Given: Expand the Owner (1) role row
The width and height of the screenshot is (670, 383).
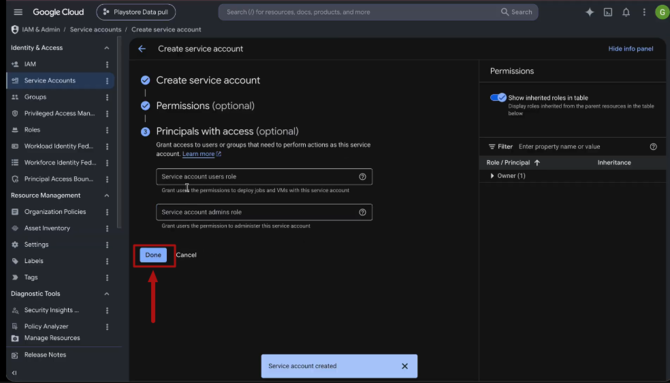Looking at the screenshot, I should (492, 176).
